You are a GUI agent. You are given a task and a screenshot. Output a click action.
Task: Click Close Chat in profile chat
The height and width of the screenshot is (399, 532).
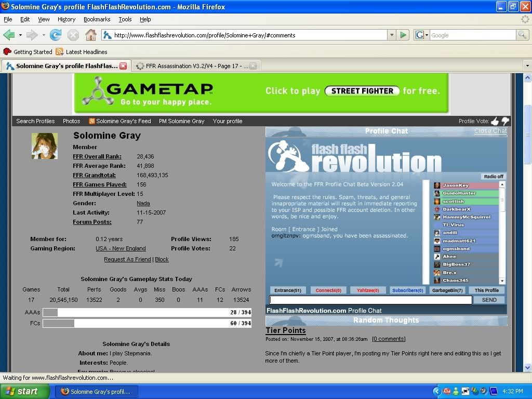coord(490,131)
